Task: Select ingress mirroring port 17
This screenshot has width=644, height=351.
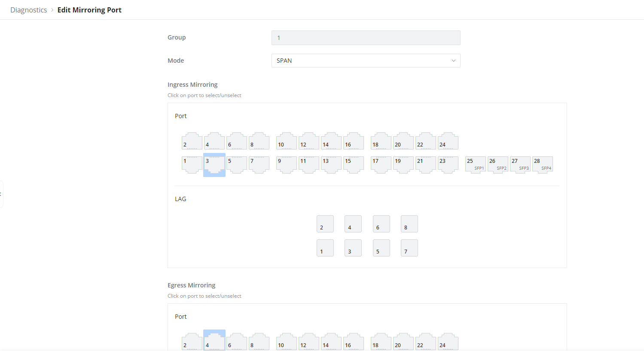Action: [x=381, y=165]
